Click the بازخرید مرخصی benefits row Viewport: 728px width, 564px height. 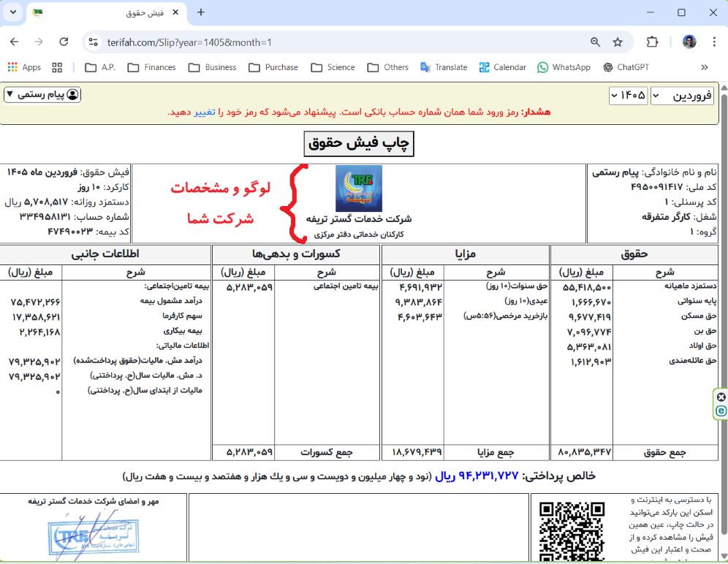pyautogui.click(x=465, y=316)
